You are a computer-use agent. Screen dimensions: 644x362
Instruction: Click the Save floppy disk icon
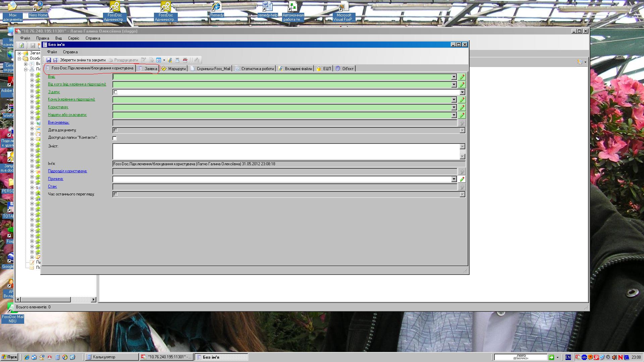49,60
